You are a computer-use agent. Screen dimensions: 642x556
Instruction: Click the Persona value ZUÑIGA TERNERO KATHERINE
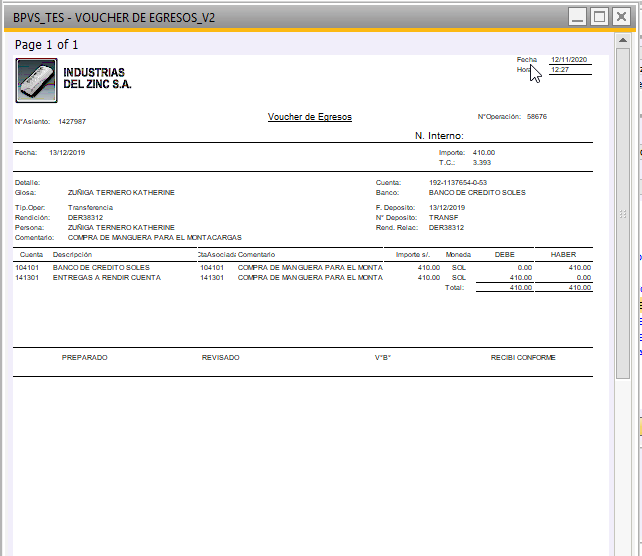[x=121, y=228]
